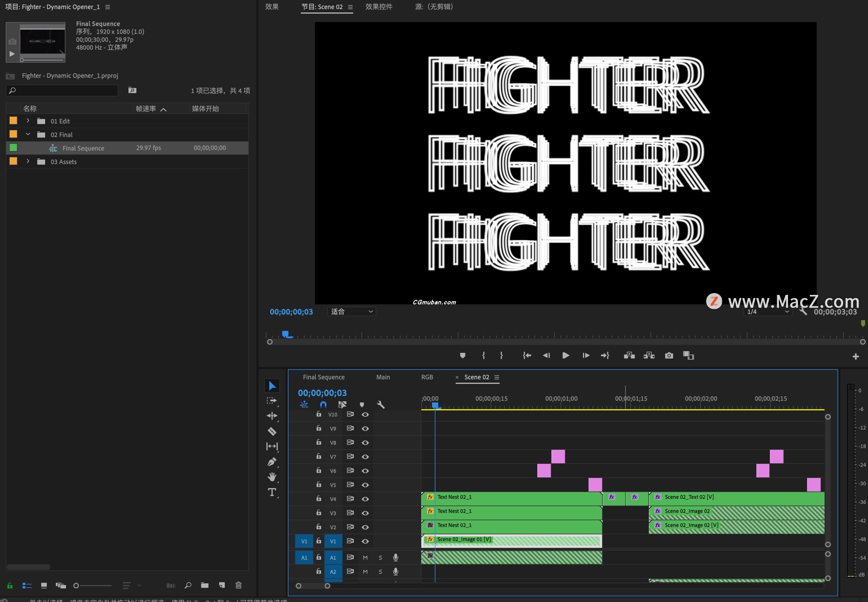The width and height of the screenshot is (868, 602).
Task: Click the Extract button
Action: pyautogui.click(x=649, y=356)
